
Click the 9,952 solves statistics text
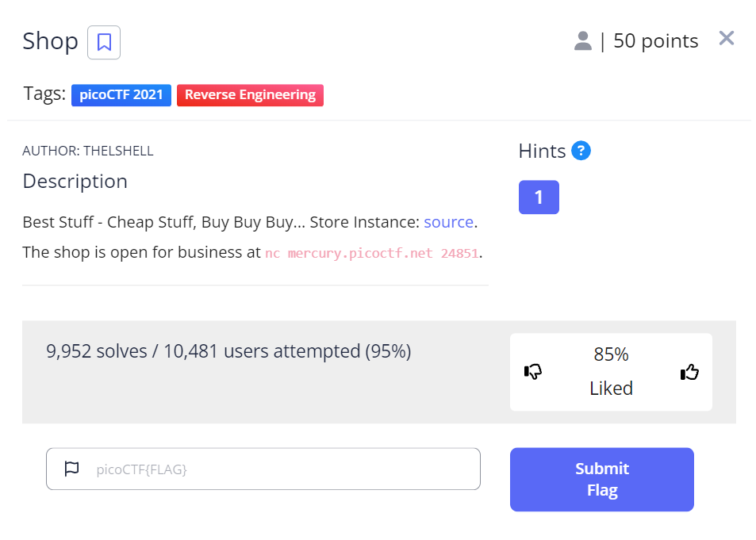[228, 350]
